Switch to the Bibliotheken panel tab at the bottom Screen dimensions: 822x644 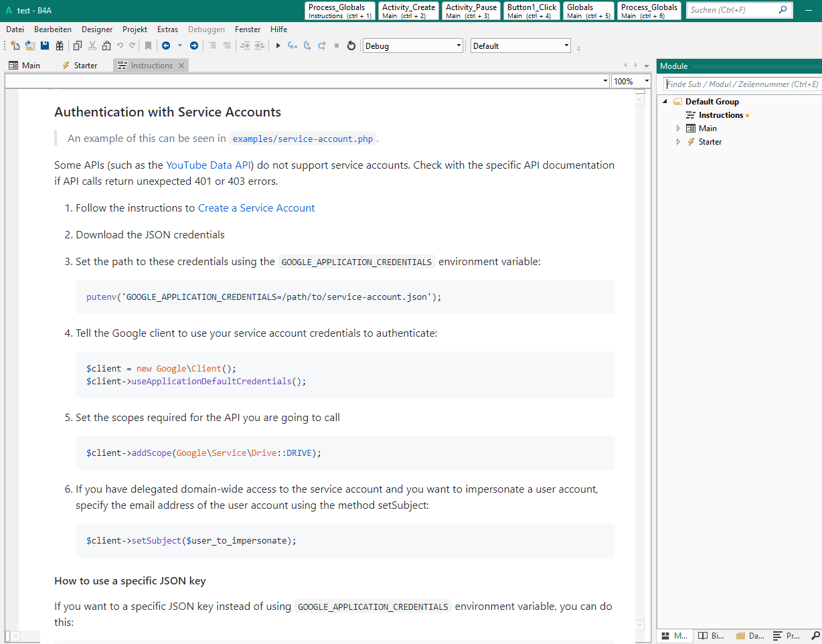(711, 636)
